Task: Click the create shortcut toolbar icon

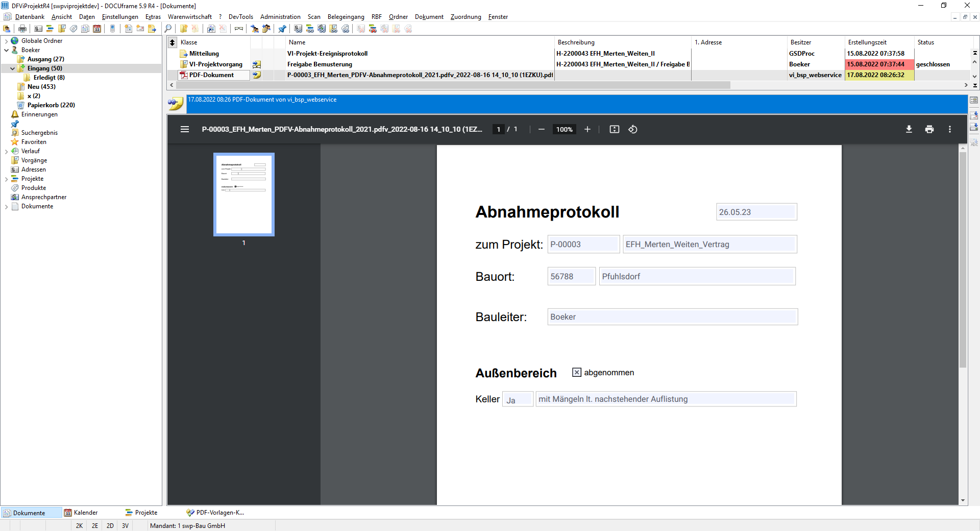Action: click(x=211, y=29)
